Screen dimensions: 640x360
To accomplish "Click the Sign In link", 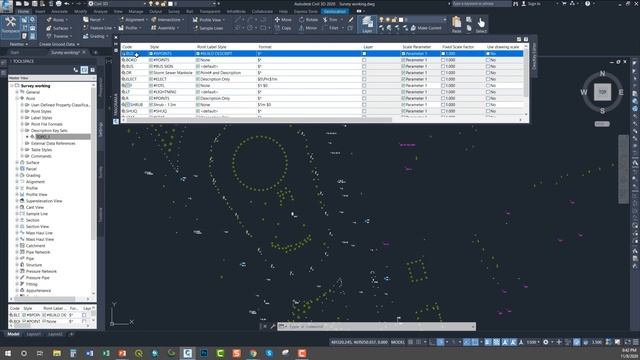I will 531,4.
